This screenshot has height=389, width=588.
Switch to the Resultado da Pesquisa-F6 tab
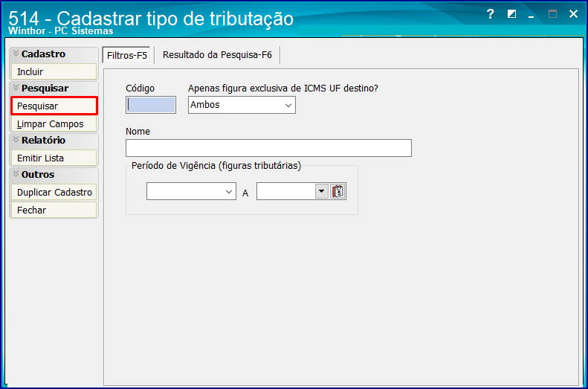[x=217, y=55]
